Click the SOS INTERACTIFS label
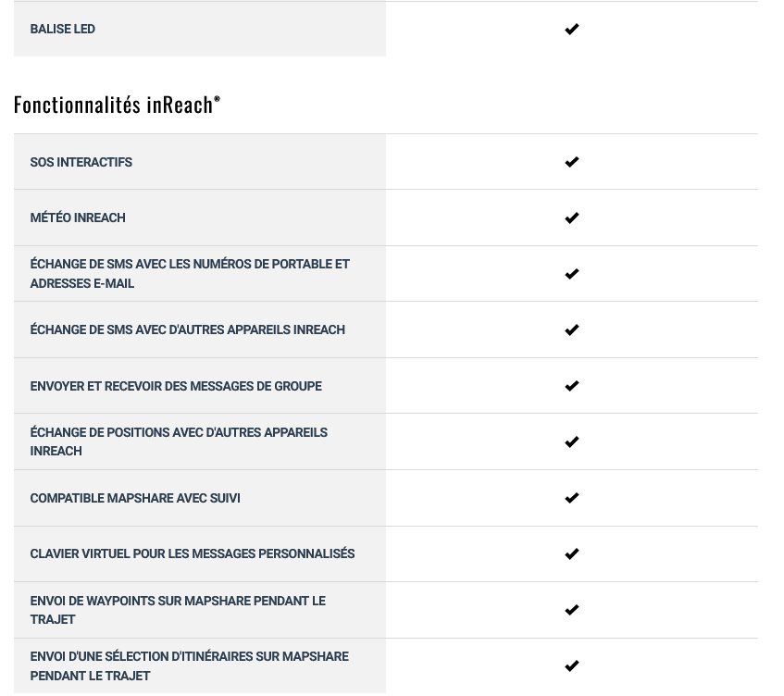Screen dimensions: 784x696 click(81, 163)
